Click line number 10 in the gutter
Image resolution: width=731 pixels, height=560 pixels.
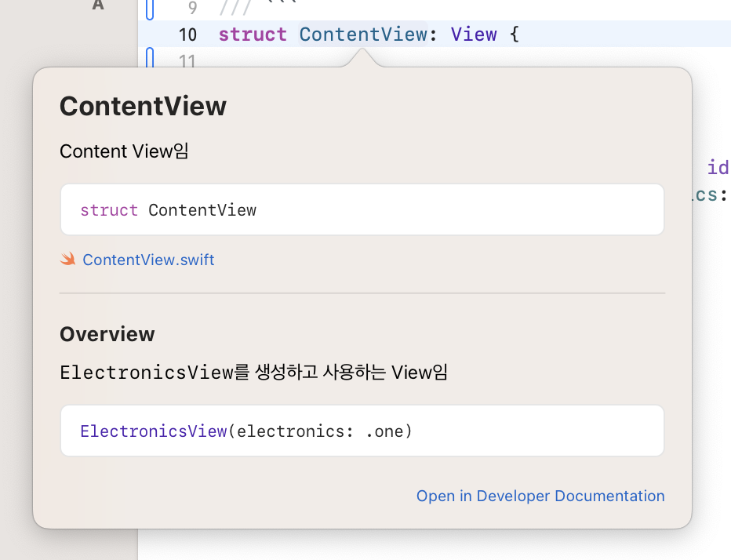[188, 35]
